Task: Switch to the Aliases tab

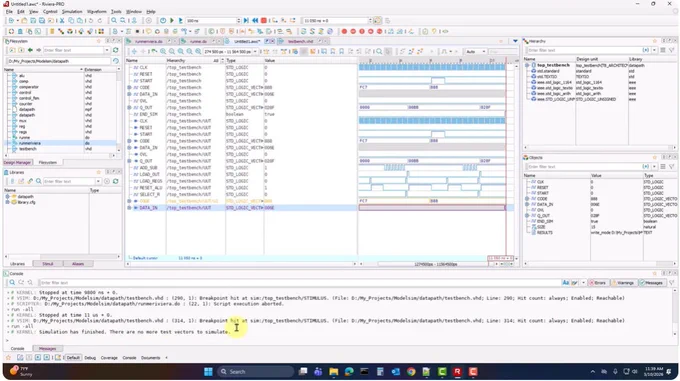Action: (78, 264)
